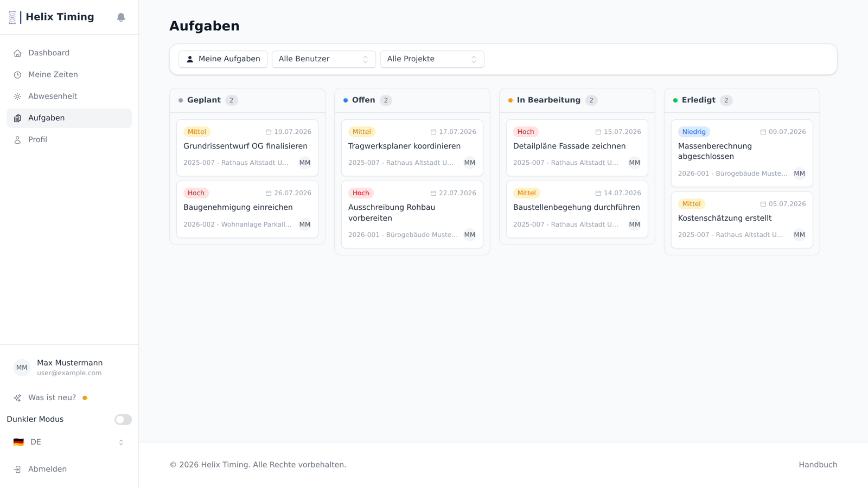Click MM avatar on Baugenehmigung einreichen card
Viewport: 868px width, 488px height.
(x=305, y=224)
